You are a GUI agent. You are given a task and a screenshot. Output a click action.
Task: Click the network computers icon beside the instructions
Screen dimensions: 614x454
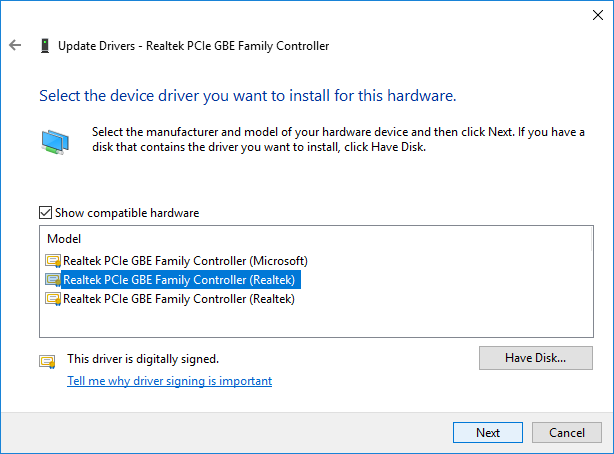point(55,141)
